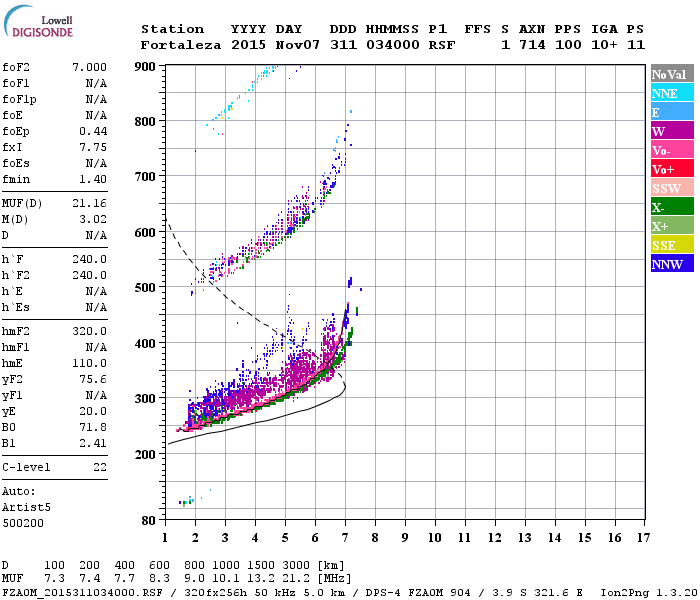The width and height of the screenshot is (700, 600).
Task: Click the 900 label on height axis
Action: tap(145, 67)
